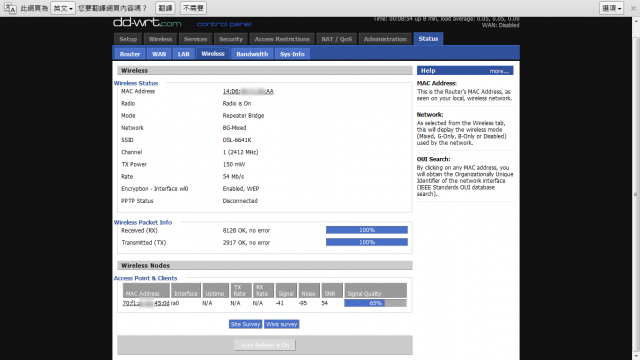The width and height of the screenshot is (640, 360).
Task: Click the more... help link
Action: point(499,71)
